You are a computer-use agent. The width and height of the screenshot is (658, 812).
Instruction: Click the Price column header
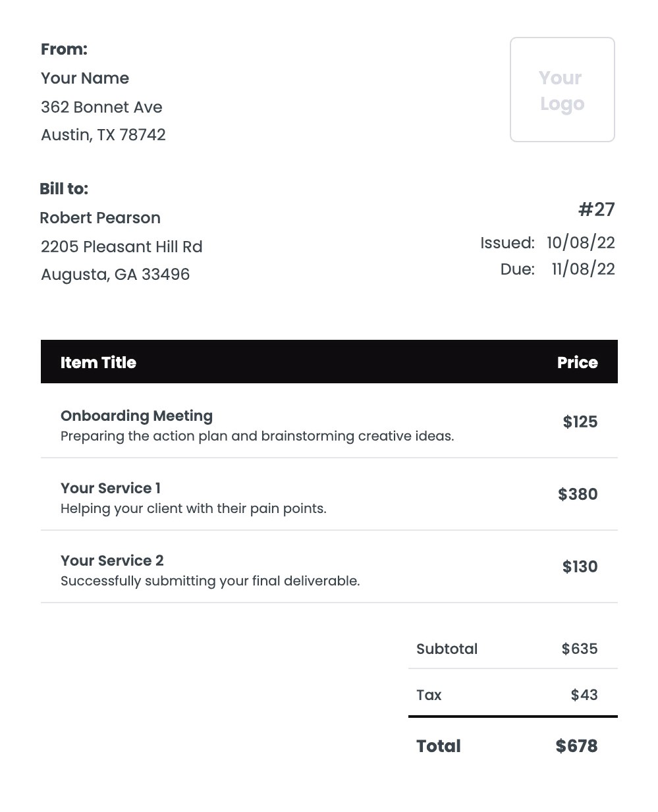pos(577,362)
